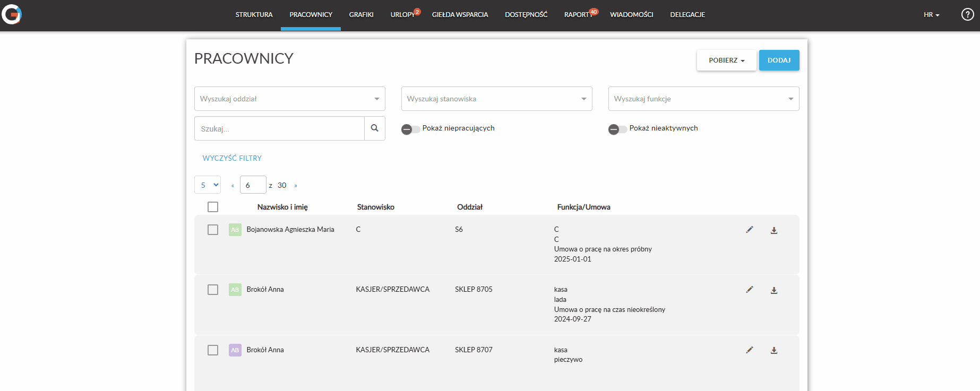Edit the Brokół Anna SKLEP 8705 row
980x391 pixels.
pyautogui.click(x=749, y=290)
